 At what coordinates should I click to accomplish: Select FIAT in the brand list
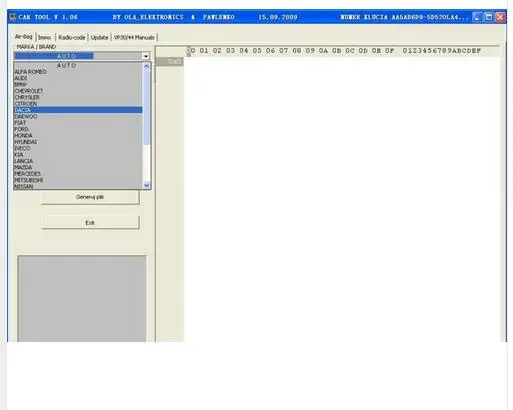click(x=78, y=123)
